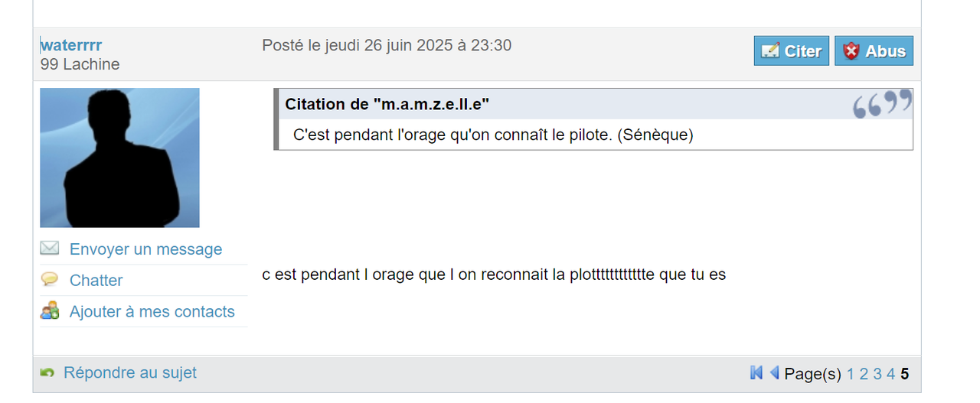Open the waterrrr user profile link

coord(71,45)
